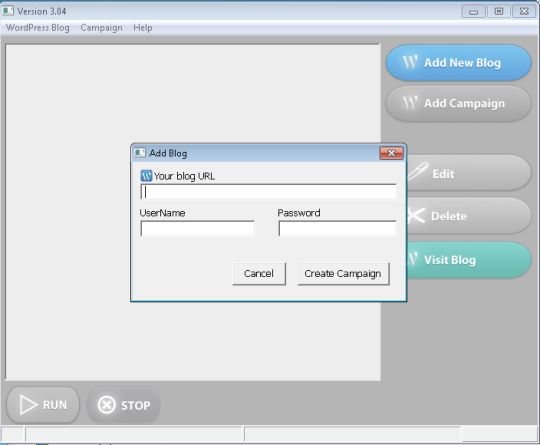This screenshot has width=540, height=445.
Task: Start processing with the RUN button
Action: [x=43, y=405]
